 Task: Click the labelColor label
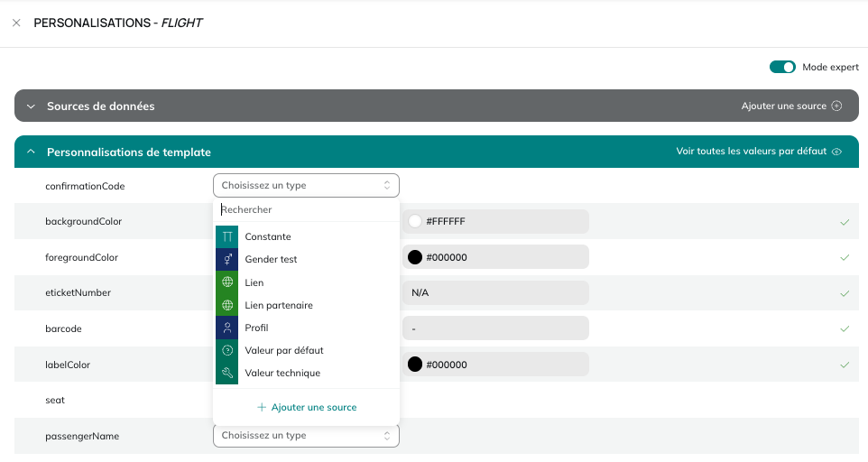(68, 365)
